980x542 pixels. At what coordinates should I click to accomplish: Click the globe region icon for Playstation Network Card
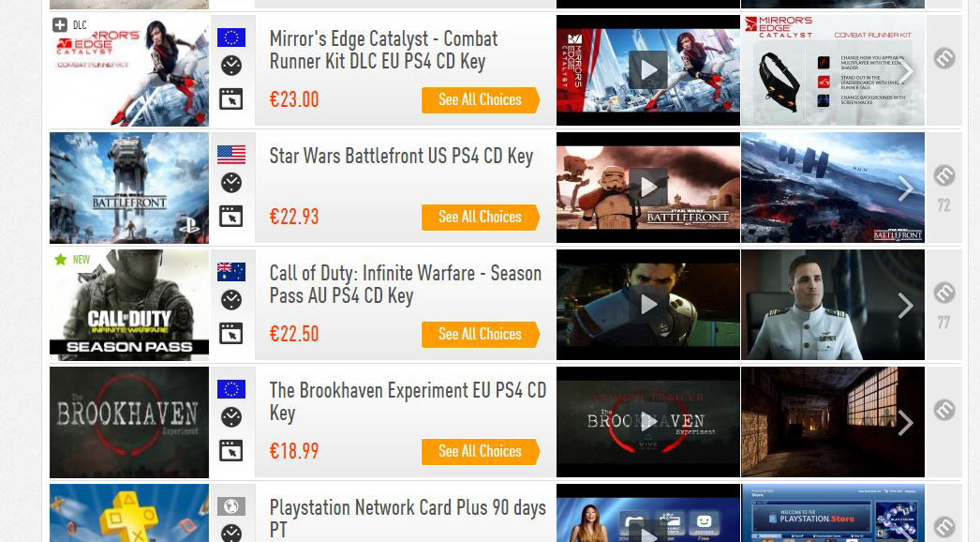point(231,506)
